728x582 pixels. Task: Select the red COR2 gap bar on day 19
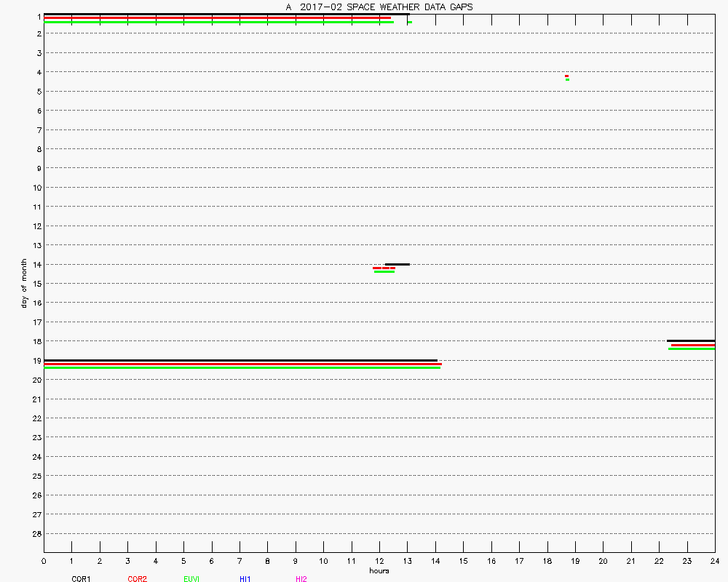242,364
